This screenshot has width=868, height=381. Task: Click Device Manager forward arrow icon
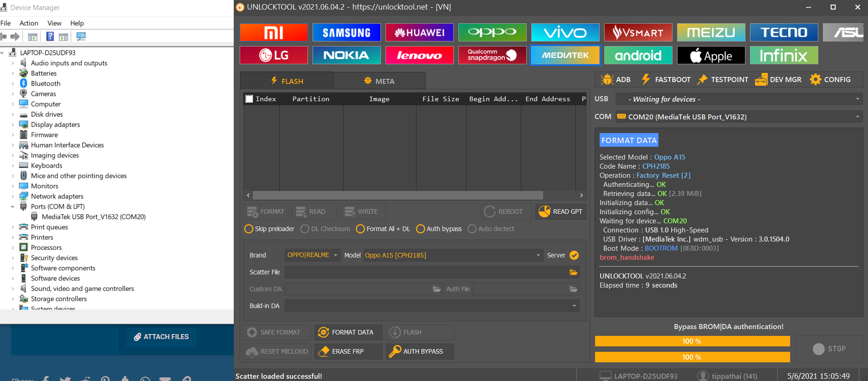15,36
